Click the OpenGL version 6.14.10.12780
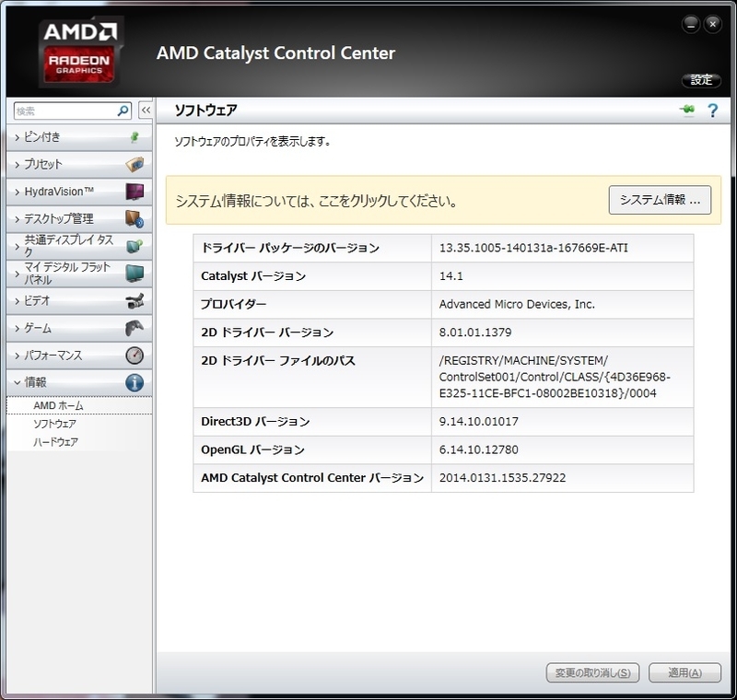 (x=478, y=449)
